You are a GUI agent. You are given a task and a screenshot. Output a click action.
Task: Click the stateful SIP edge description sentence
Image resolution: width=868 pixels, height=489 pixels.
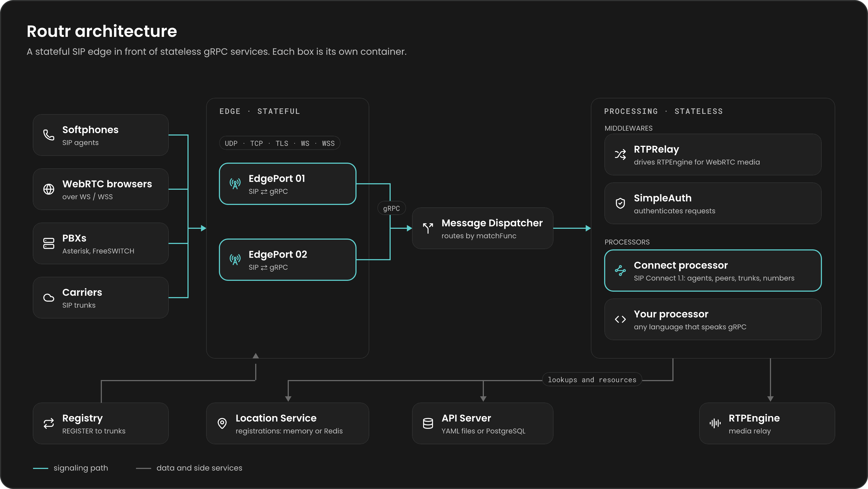tap(217, 52)
